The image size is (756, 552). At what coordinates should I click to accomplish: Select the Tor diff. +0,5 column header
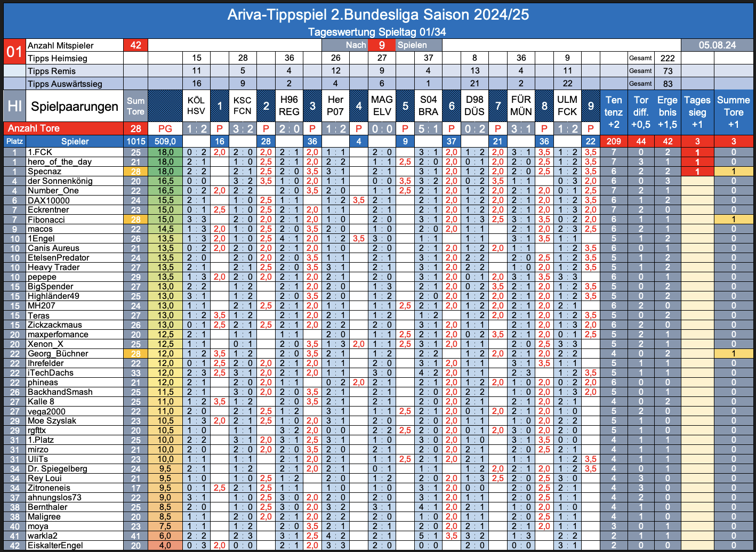641,112
